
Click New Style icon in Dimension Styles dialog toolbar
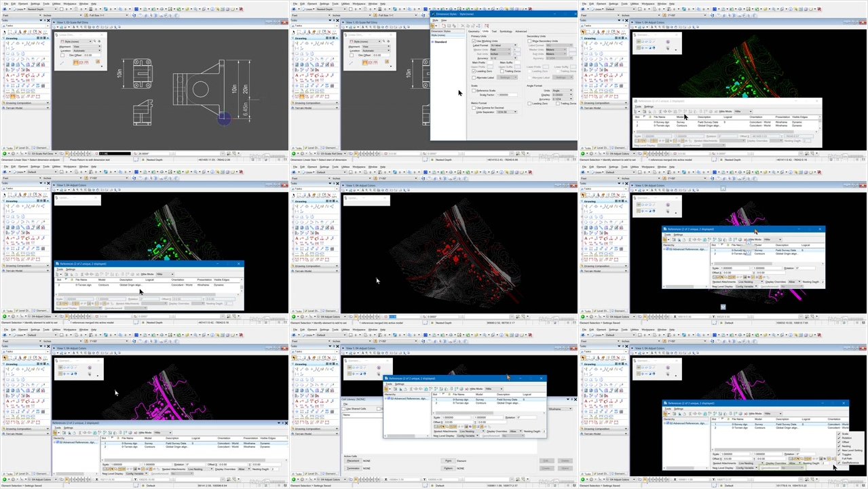pos(444,26)
